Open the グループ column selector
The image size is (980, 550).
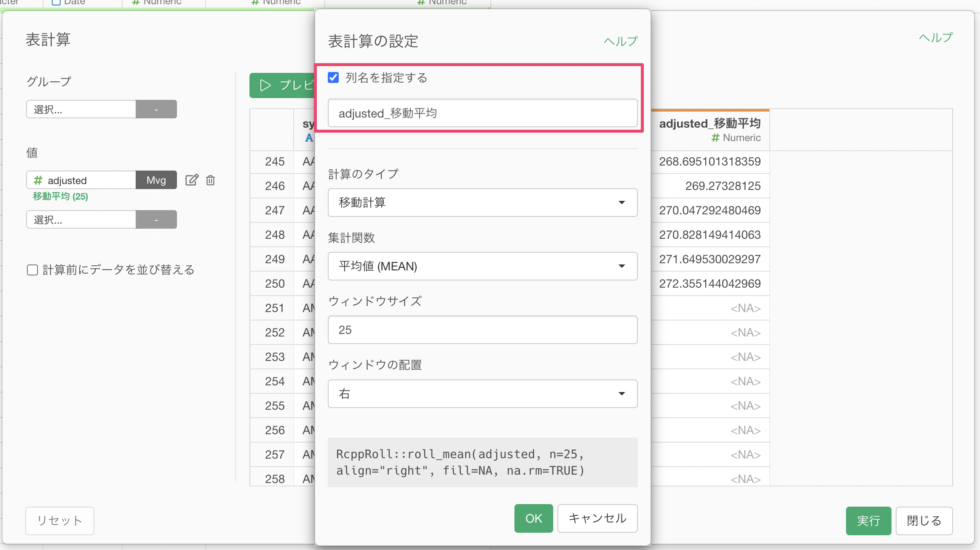tap(81, 109)
